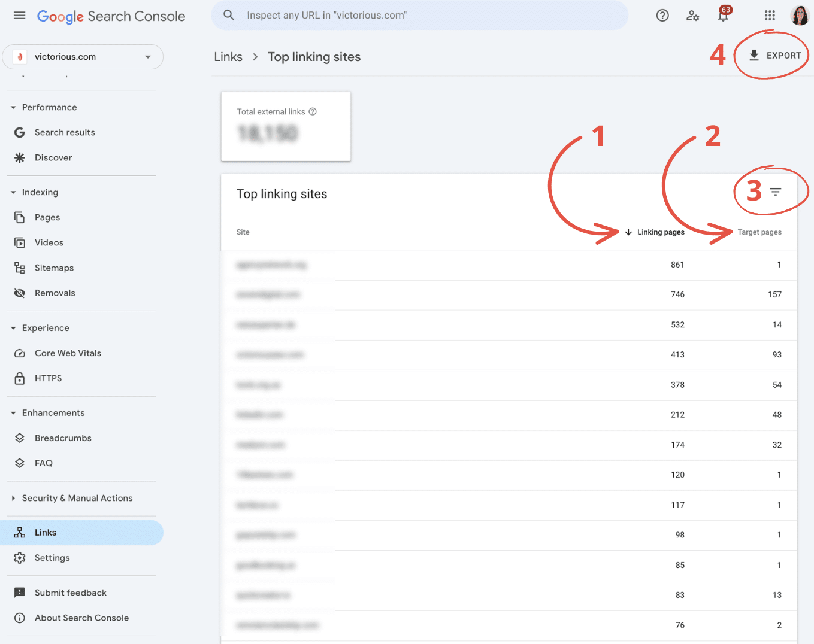Click the Sitemaps tree icon
This screenshot has height=644, width=814.
[20, 268]
